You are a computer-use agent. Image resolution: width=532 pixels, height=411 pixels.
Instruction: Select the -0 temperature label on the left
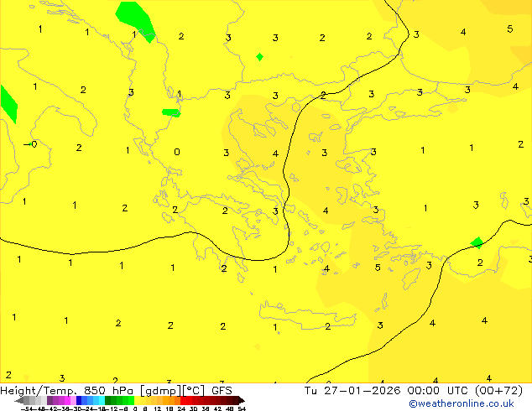32,144
